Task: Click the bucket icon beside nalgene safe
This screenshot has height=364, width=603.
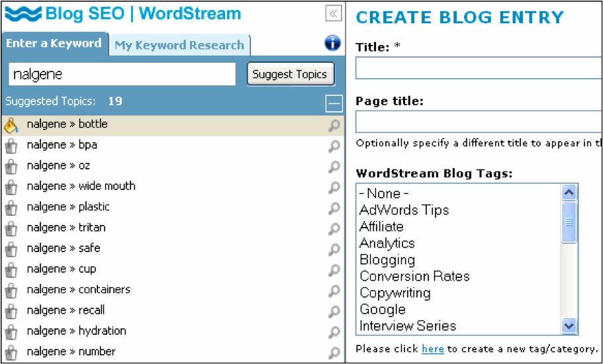Action: 11,250
